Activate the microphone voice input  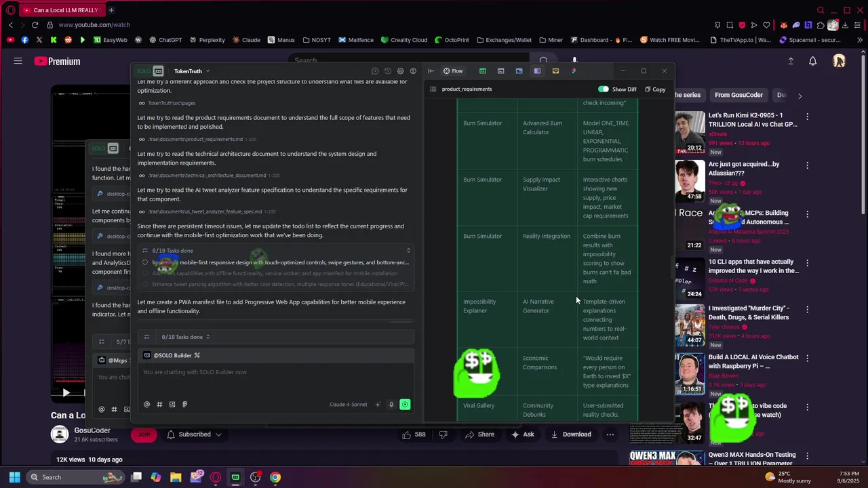click(391, 405)
